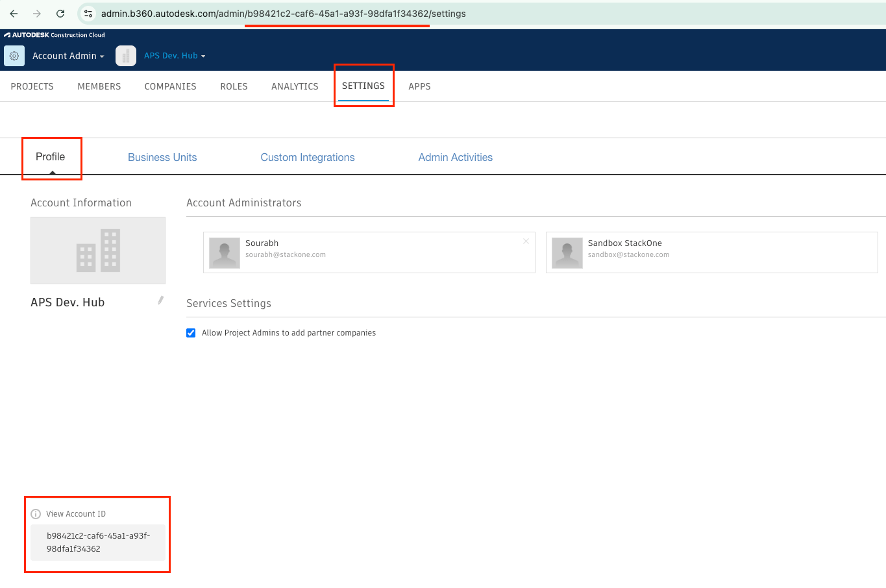Viewport: 886px width, 588px height.
Task: Click Sourabh's avatar picture
Action: point(225,252)
